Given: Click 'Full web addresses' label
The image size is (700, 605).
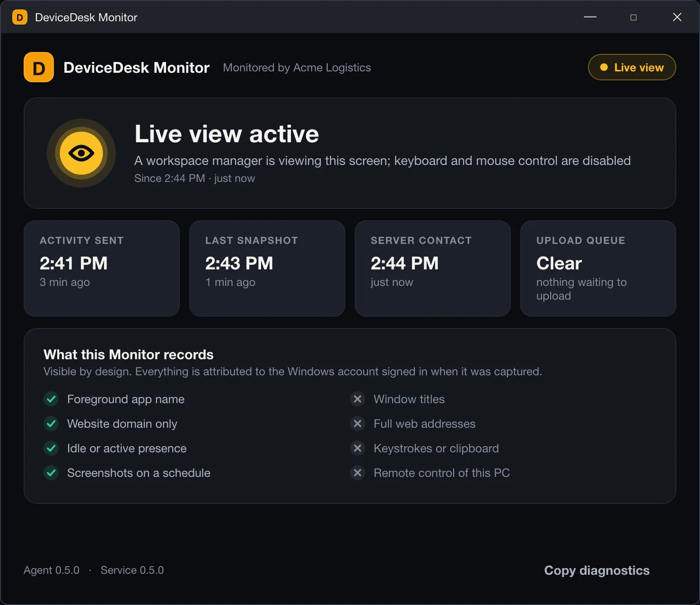Looking at the screenshot, I should (x=425, y=424).
